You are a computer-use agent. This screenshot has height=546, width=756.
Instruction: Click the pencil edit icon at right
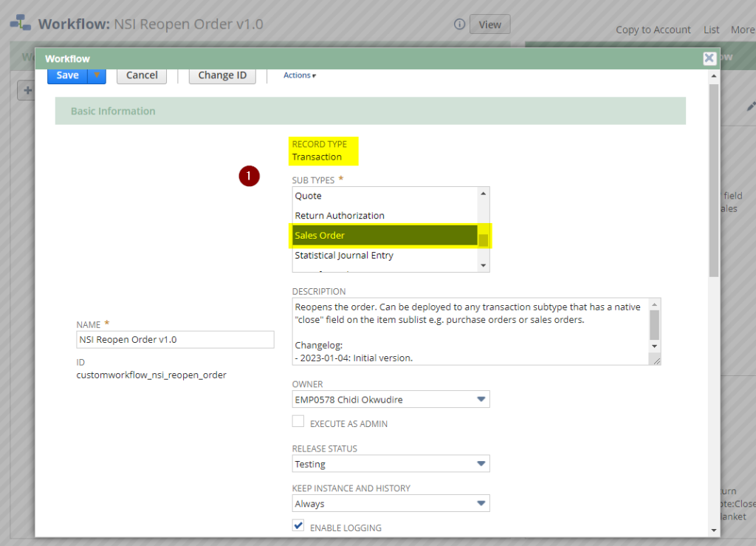(751, 106)
